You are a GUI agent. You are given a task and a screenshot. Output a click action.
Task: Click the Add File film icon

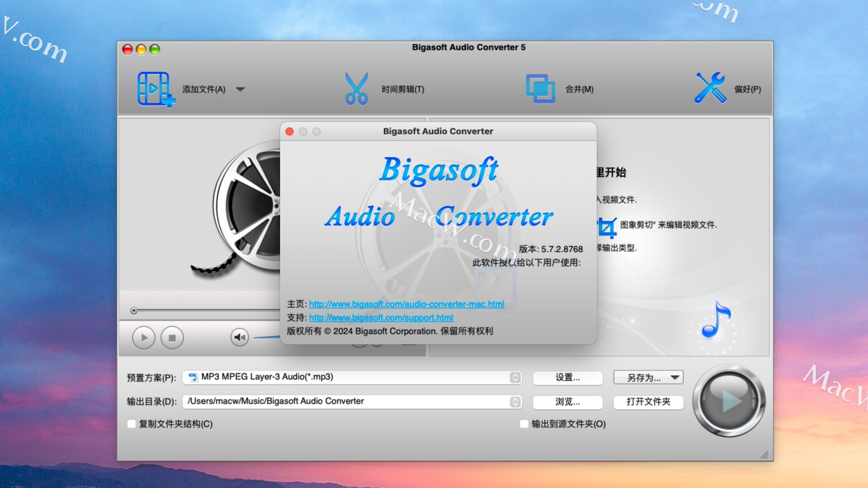coord(156,89)
